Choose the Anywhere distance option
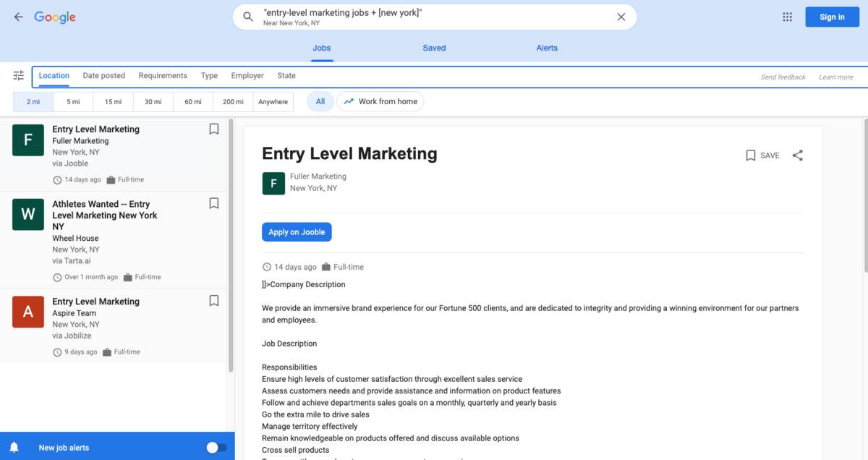The width and height of the screenshot is (868, 460). pyautogui.click(x=273, y=102)
